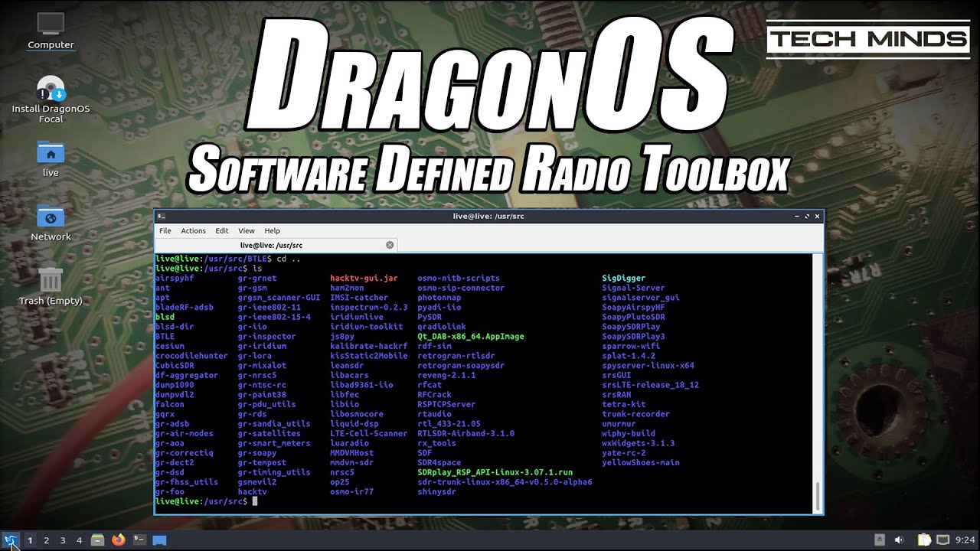Click the terminal launcher in the taskbar

(x=139, y=540)
